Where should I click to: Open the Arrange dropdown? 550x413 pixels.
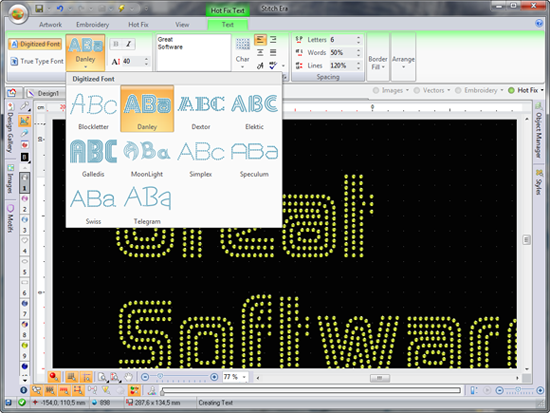coord(403,62)
